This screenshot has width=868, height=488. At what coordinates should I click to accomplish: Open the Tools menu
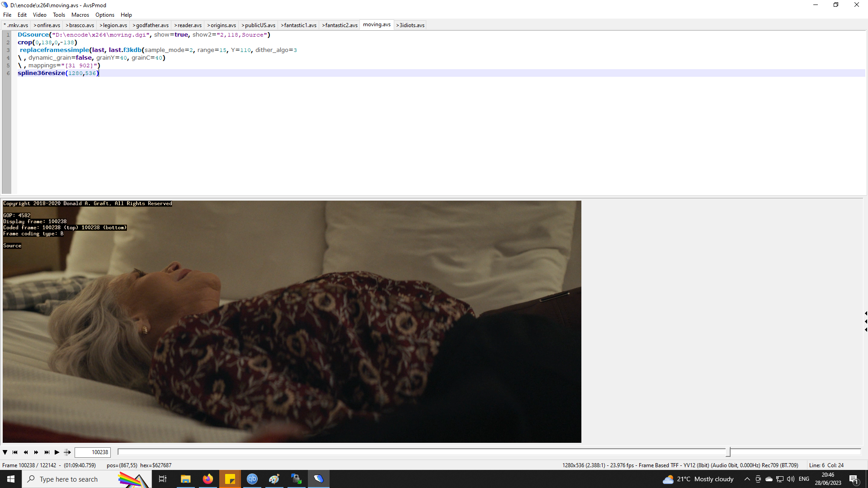59,15
